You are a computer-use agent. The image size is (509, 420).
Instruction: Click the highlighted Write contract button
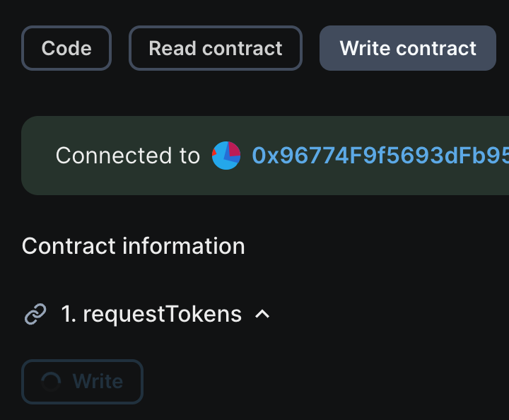[408, 48]
